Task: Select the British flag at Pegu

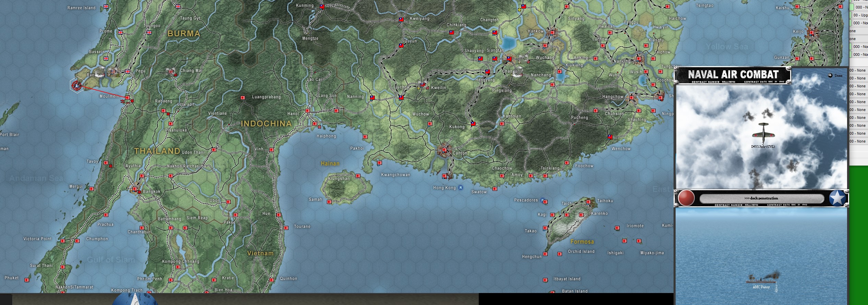Action: [128, 72]
